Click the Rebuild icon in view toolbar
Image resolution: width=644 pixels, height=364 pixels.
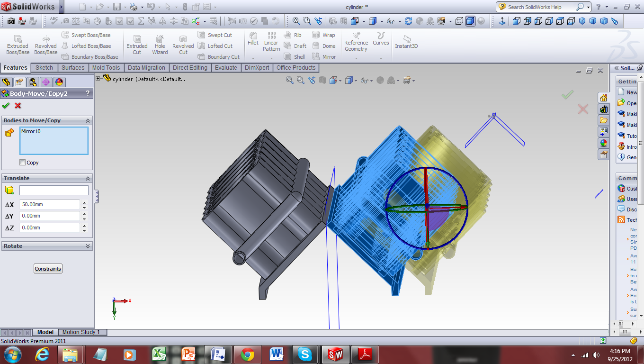(x=408, y=21)
